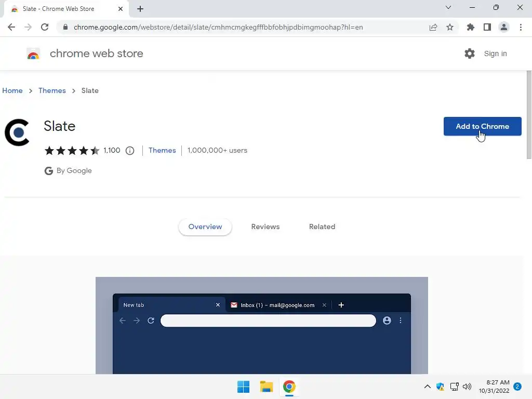Open Windows Security tray icon
The image size is (532, 399).
point(441,387)
